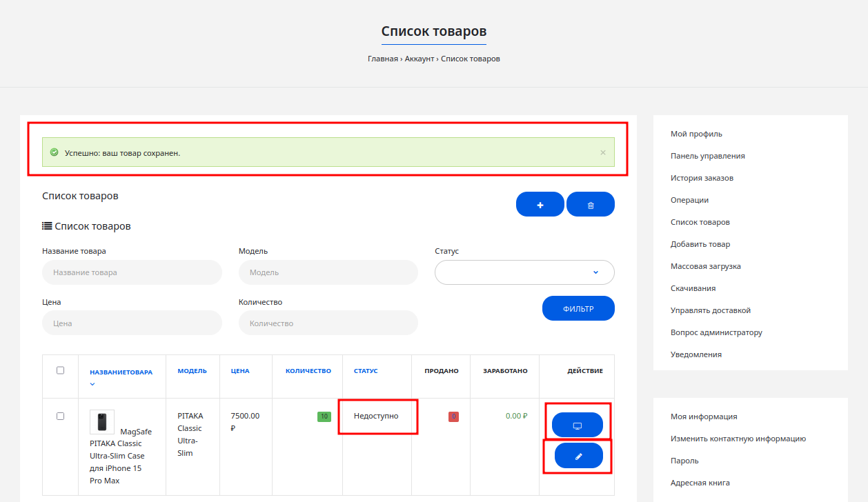Open the Статус dropdown filter

click(524, 272)
